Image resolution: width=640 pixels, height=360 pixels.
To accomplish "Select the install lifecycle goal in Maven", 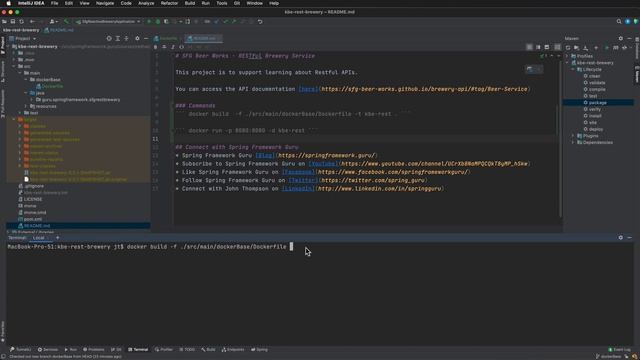I will click(x=595, y=116).
